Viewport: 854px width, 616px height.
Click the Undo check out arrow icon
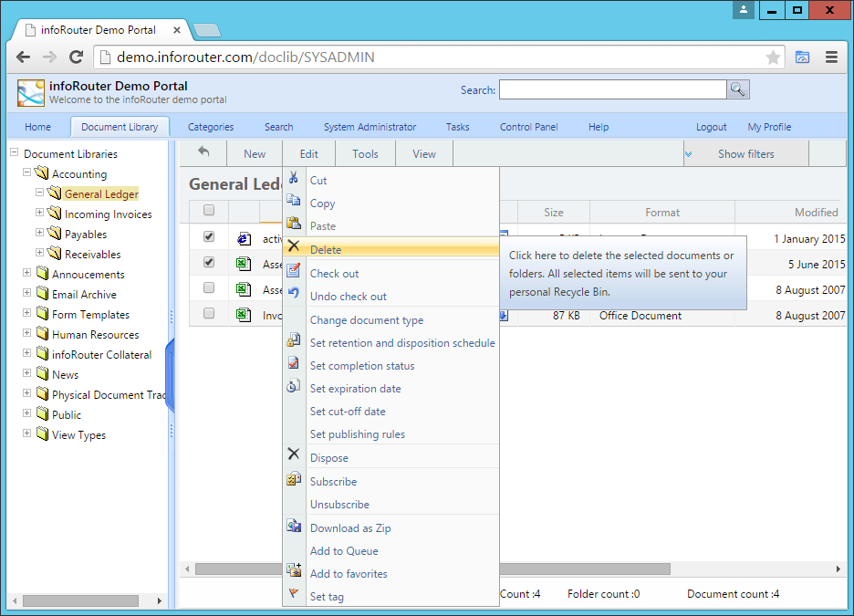[294, 292]
